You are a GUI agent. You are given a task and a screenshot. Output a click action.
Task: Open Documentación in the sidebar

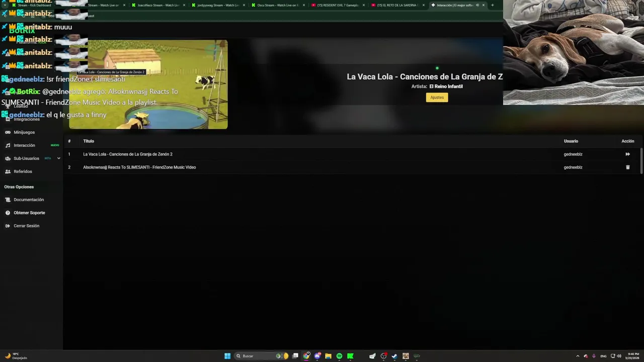[29, 200]
